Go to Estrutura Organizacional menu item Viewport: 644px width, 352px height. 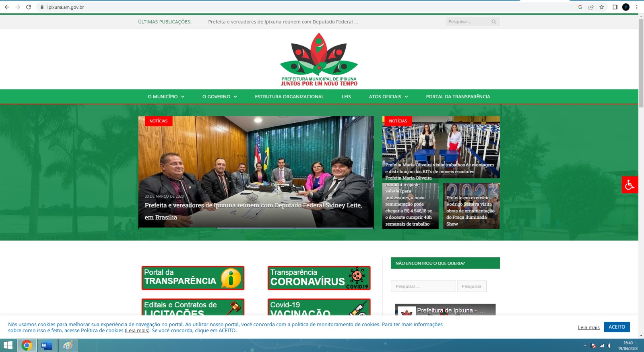[289, 97]
